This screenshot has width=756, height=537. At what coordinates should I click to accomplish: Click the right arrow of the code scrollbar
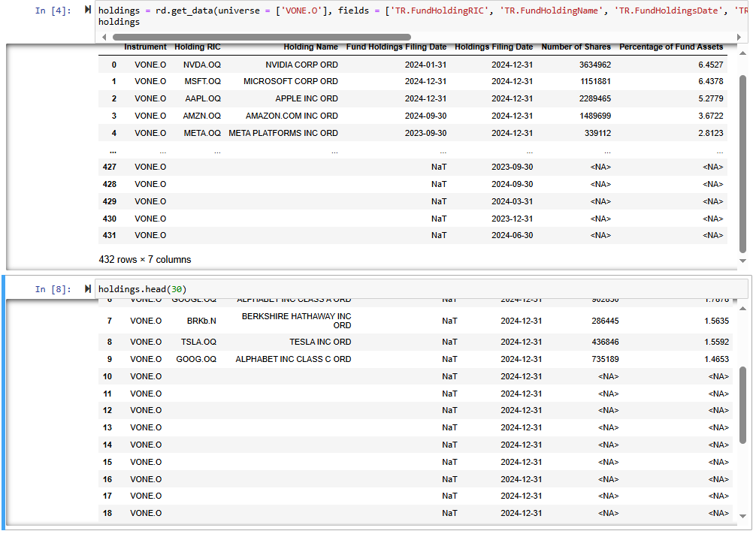pyautogui.click(x=739, y=37)
